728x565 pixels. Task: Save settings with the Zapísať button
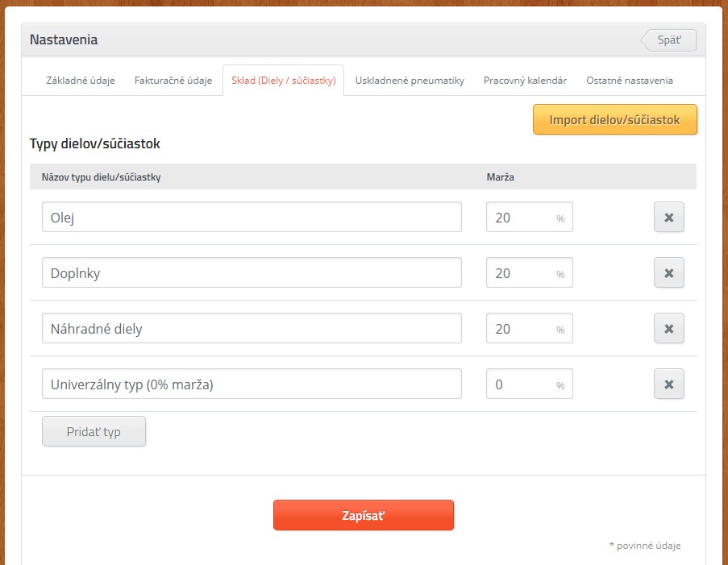click(363, 515)
